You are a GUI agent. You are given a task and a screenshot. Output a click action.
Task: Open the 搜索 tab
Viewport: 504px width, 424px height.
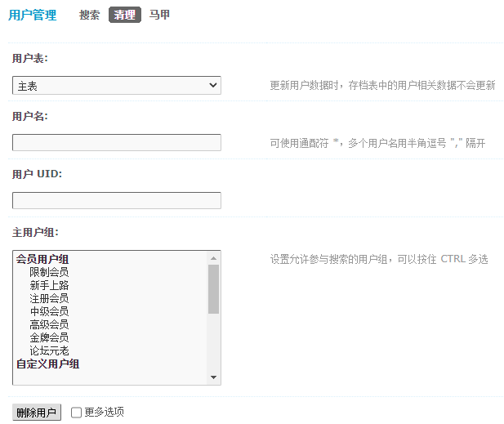89,15
